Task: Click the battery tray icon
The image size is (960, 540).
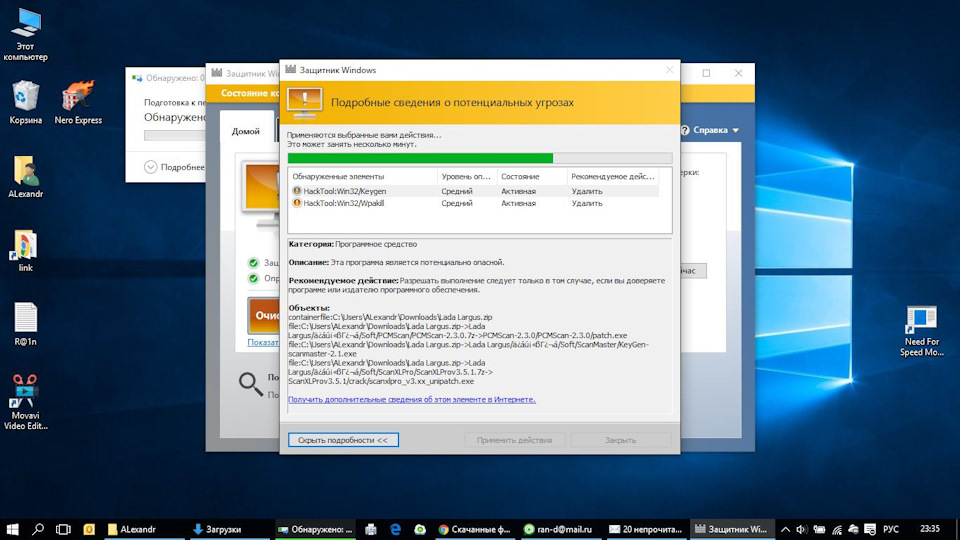Action: click(819, 529)
